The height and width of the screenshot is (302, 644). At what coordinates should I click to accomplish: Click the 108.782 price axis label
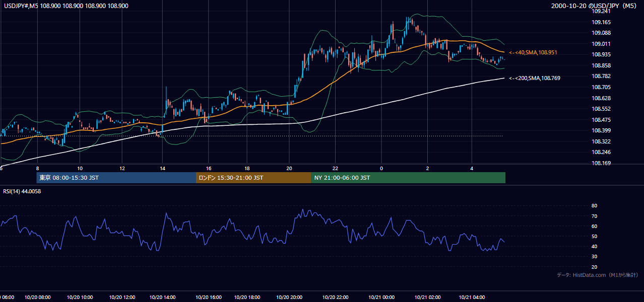(601, 76)
